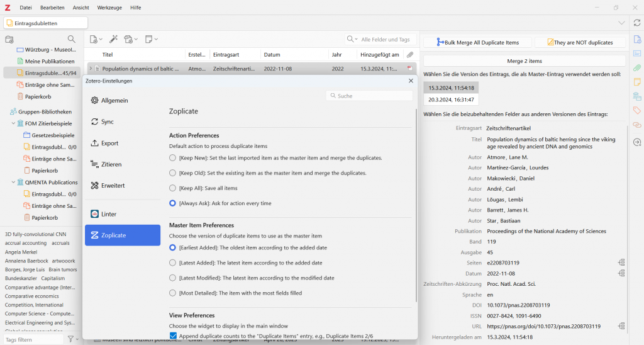
Task: Collapse QMENTA Publications group library
Action: (13, 182)
